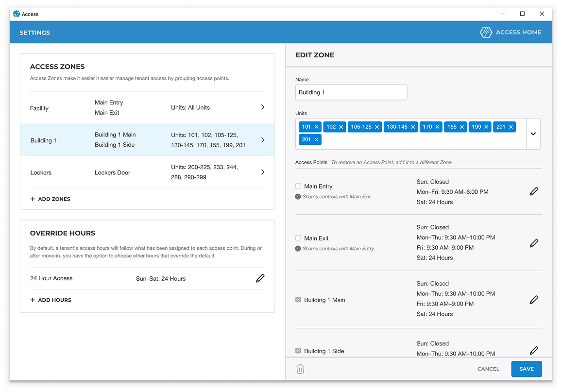Screen dimensions: 562x392
Task: Open the Facility zone chevron
Action: tap(263, 107)
